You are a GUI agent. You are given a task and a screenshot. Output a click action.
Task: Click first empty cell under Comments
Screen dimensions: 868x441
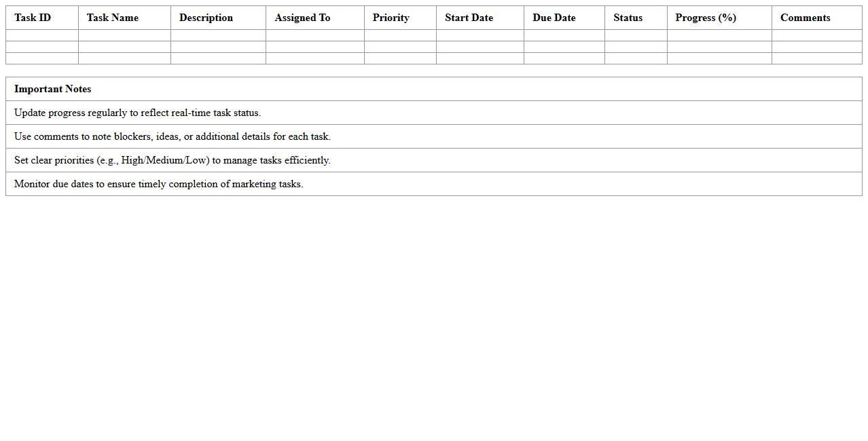[816, 35]
